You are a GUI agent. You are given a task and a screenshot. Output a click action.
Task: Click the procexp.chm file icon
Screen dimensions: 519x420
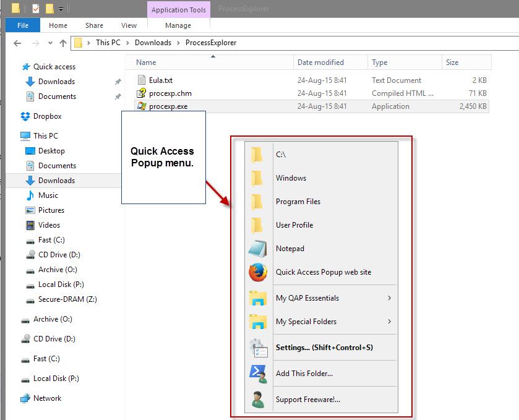click(x=142, y=93)
